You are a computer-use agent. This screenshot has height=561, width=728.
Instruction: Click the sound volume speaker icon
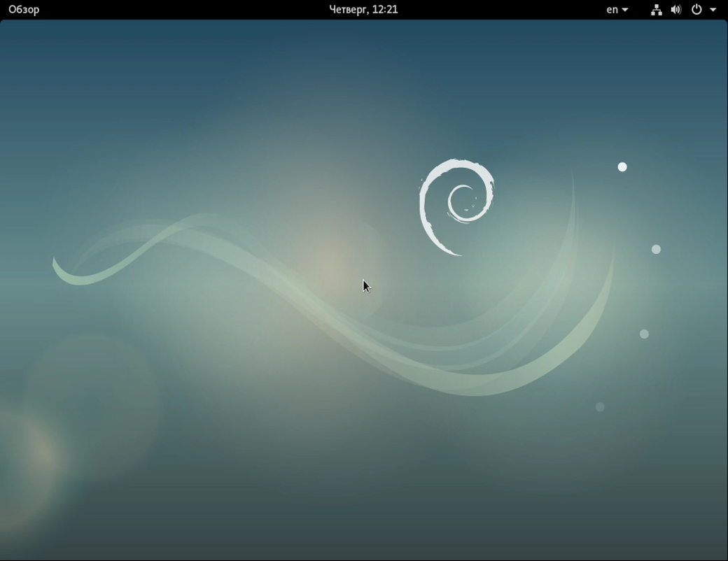pyautogui.click(x=676, y=10)
